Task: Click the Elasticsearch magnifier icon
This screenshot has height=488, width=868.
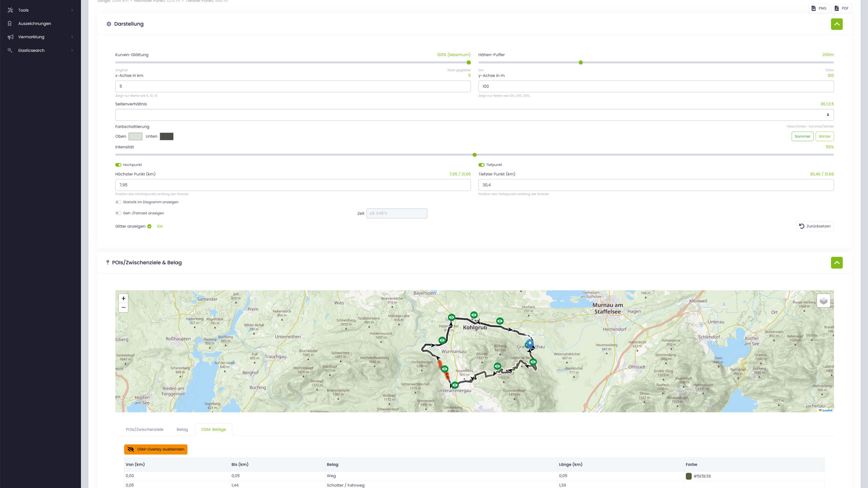Action: click(x=10, y=51)
